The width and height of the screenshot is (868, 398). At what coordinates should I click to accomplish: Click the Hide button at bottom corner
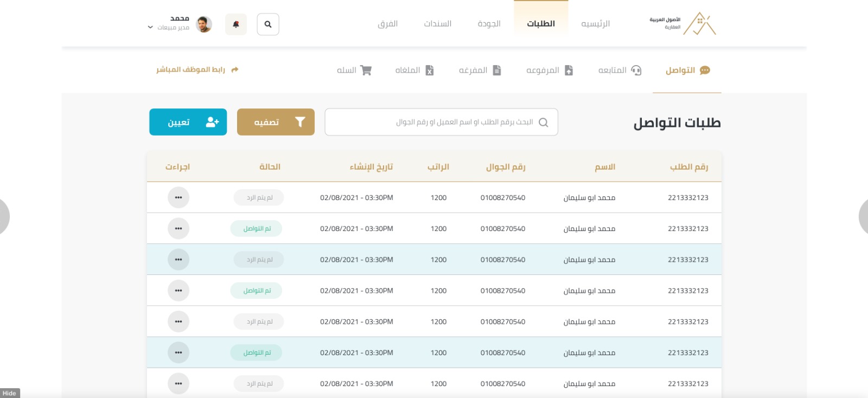(x=10, y=393)
